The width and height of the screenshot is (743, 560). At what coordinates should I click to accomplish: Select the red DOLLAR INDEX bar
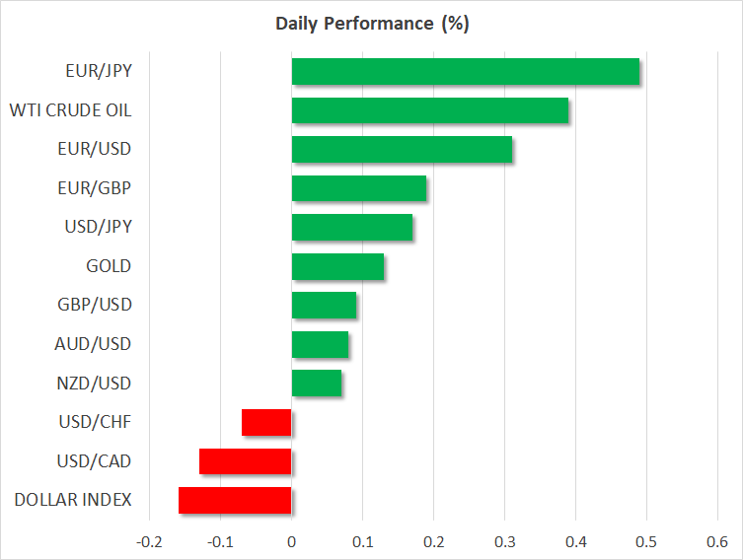pyautogui.click(x=235, y=500)
